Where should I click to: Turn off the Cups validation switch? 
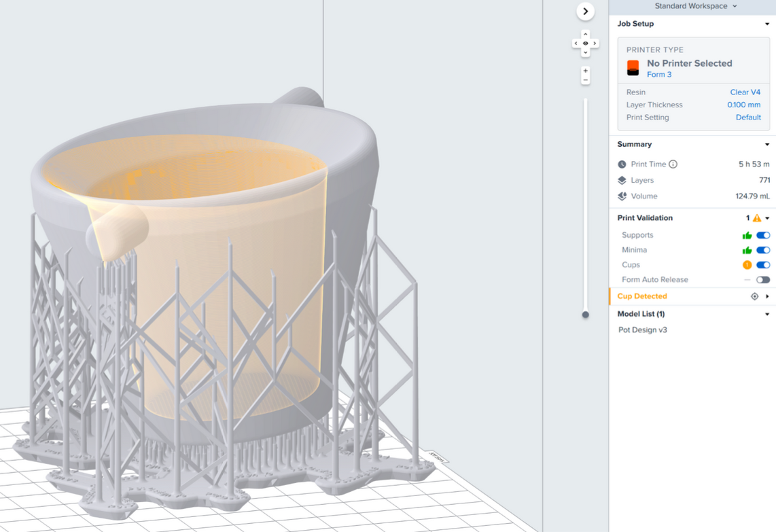click(763, 265)
